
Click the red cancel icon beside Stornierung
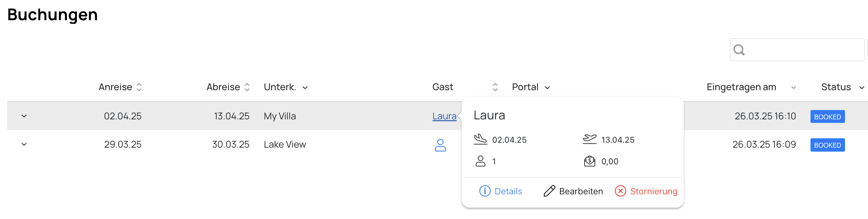(620, 191)
